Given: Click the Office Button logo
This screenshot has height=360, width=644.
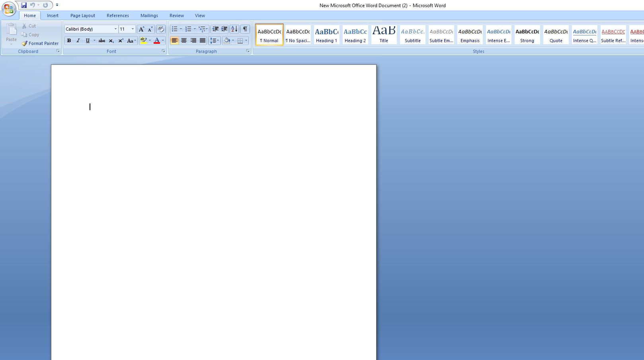Looking at the screenshot, I should pos(8,8).
